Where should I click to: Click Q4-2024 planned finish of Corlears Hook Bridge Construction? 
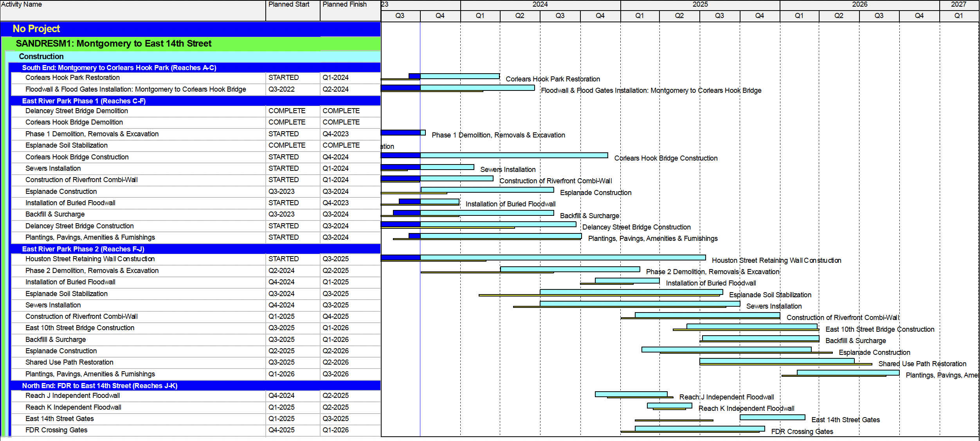(335, 157)
